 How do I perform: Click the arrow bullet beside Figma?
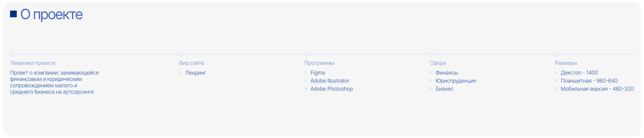click(x=305, y=72)
